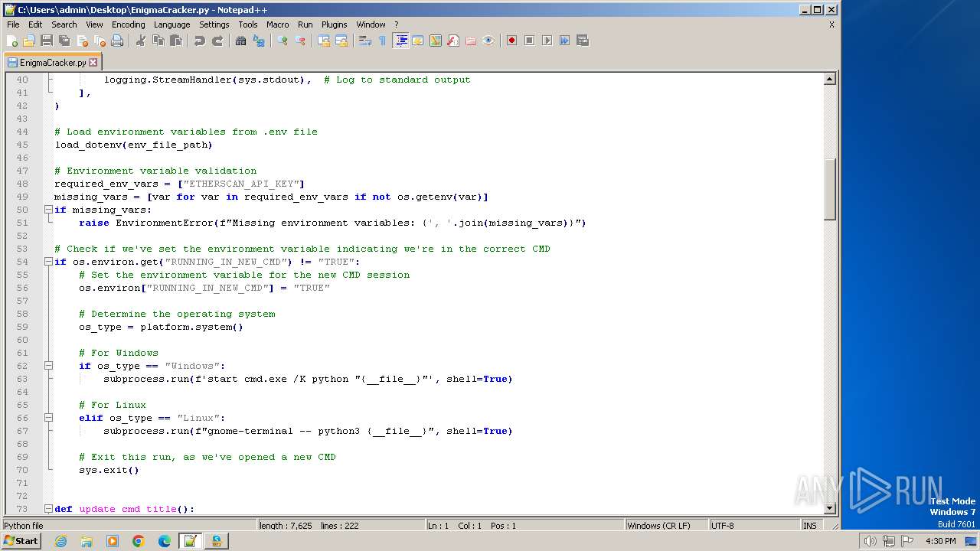Open the Settings menu
The image size is (980, 551).
tap(214, 24)
